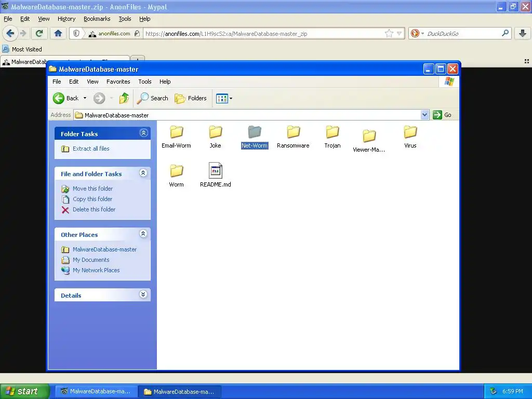
Task: Switch to Mypal taskbar button
Action: (96, 391)
